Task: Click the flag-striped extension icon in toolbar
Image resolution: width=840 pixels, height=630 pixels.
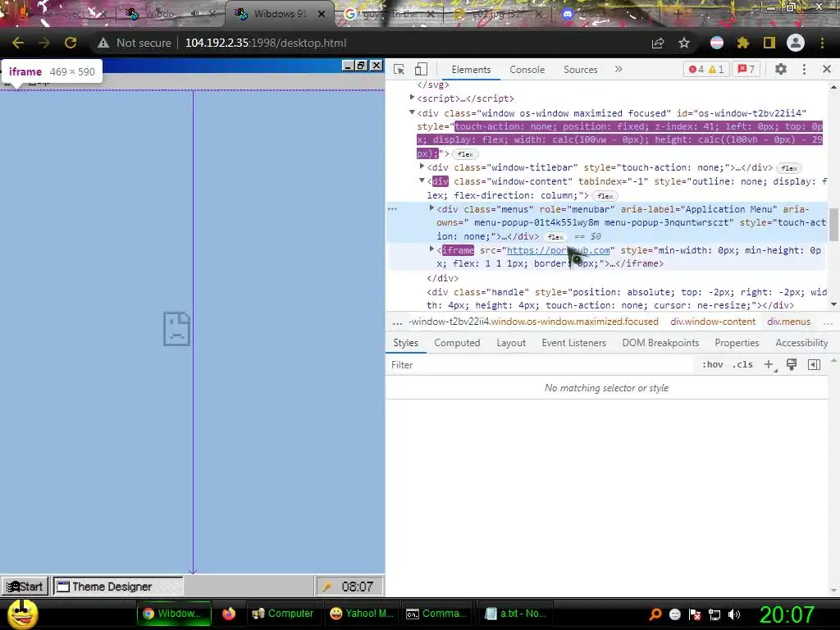Action: [x=717, y=43]
